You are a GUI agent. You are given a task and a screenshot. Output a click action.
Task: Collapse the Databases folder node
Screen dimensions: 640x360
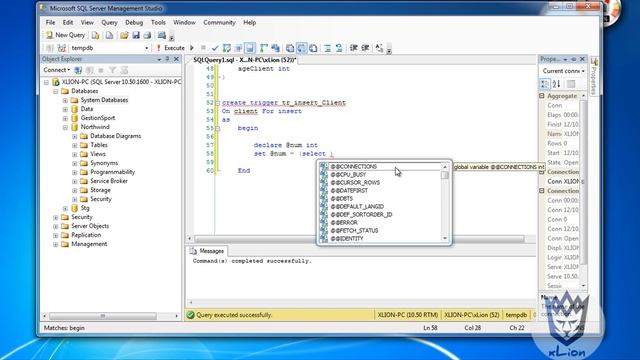pos(56,91)
